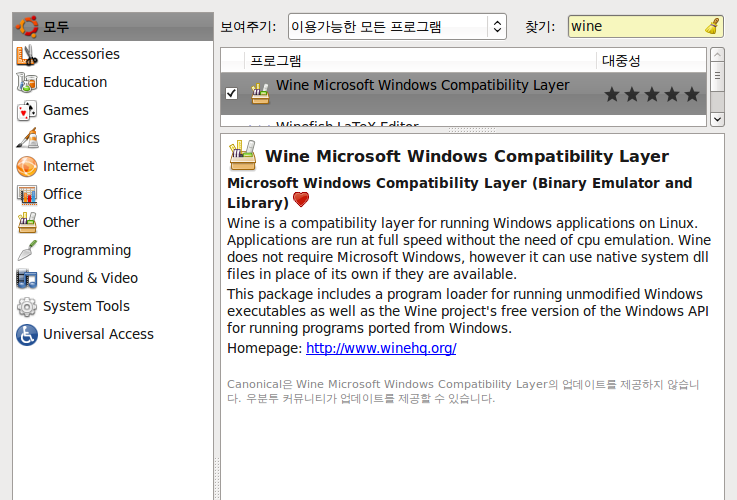Click the Internet globe icon
Screen dimensions: 737x500
[x=27, y=166]
